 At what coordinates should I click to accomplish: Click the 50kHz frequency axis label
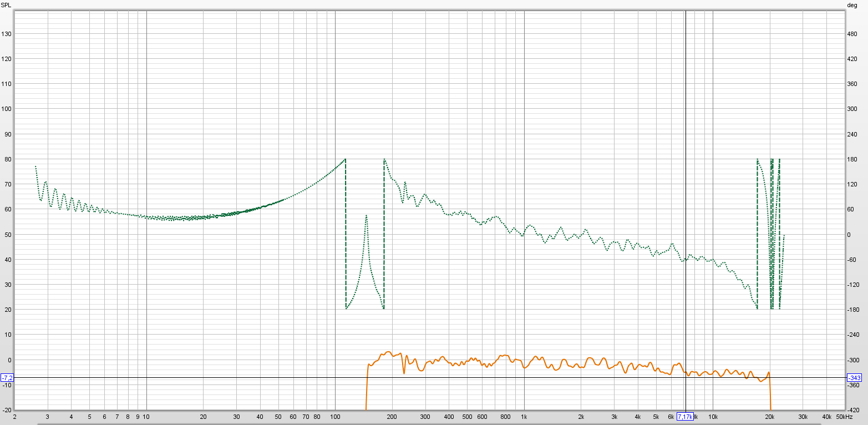[844, 417]
